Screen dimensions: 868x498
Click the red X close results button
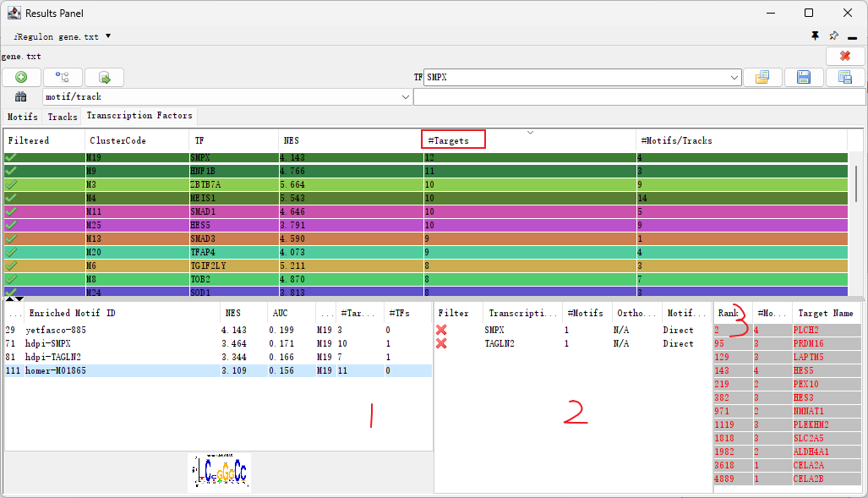tap(845, 56)
